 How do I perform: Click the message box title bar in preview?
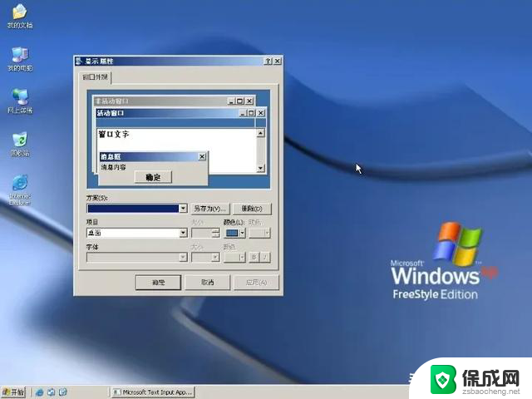coord(149,156)
